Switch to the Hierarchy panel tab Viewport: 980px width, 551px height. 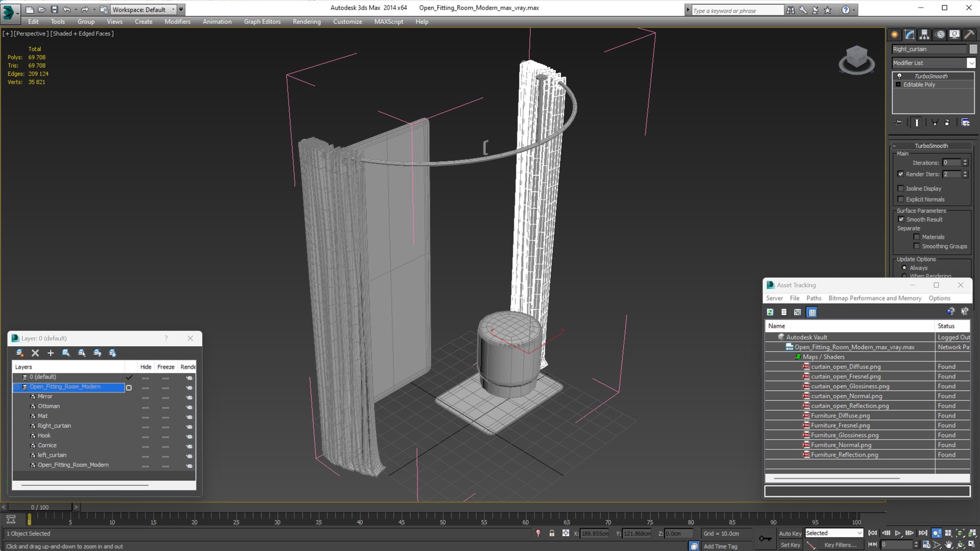point(924,35)
